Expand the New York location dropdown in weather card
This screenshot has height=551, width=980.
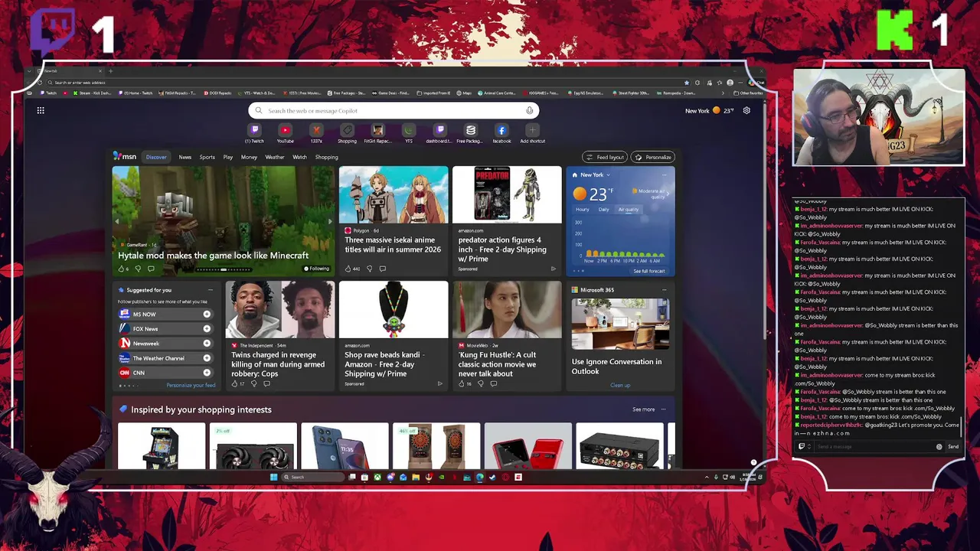pos(608,175)
